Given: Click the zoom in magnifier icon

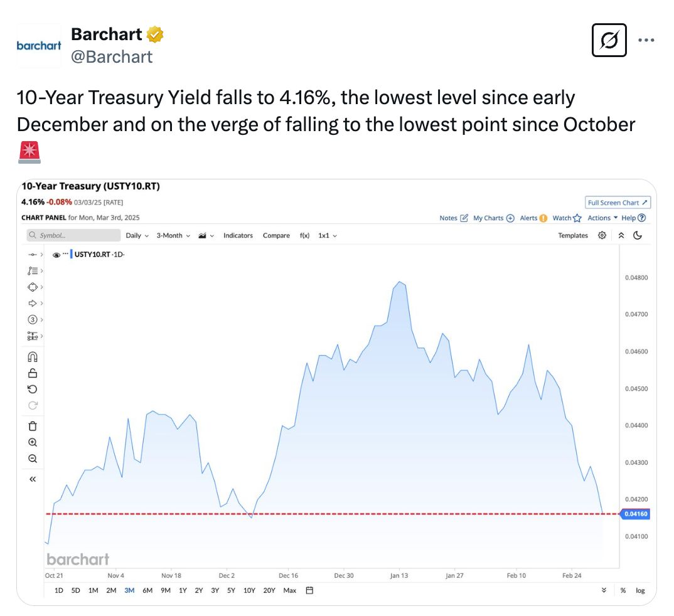Looking at the screenshot, I should coord(33,442).
